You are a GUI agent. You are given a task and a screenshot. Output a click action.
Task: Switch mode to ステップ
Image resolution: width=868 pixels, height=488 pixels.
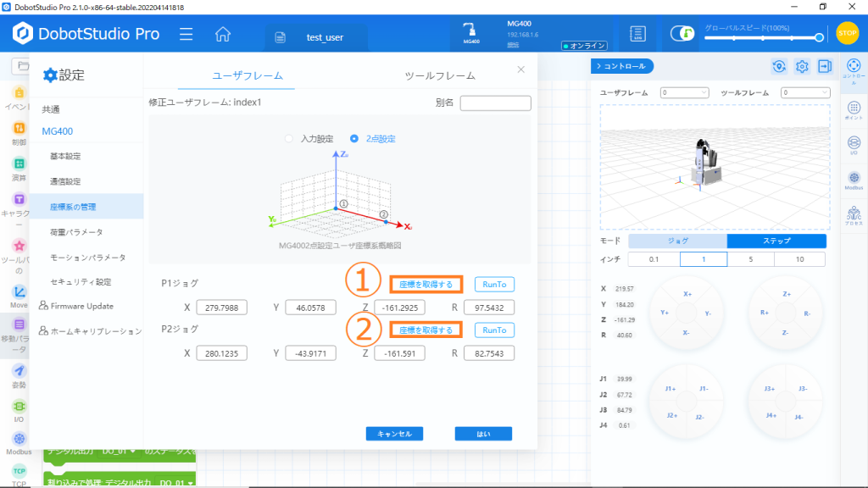point(776,241)
